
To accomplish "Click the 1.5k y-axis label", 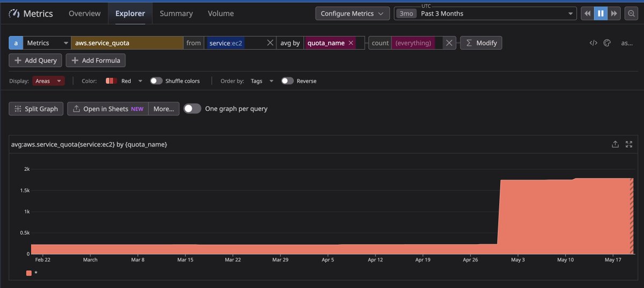I will pyautogui.click(x=24, y=190).
